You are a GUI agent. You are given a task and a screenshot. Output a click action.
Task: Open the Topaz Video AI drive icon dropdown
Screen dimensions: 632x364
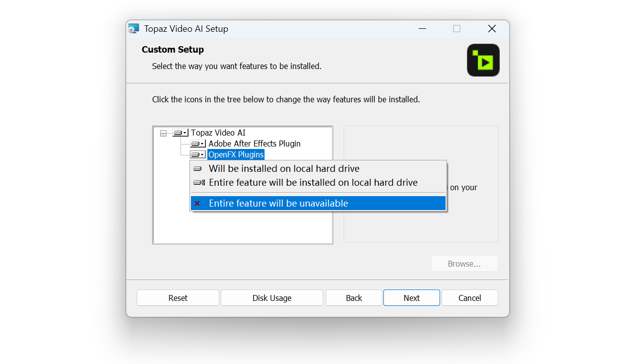click(x=180, y=133)
